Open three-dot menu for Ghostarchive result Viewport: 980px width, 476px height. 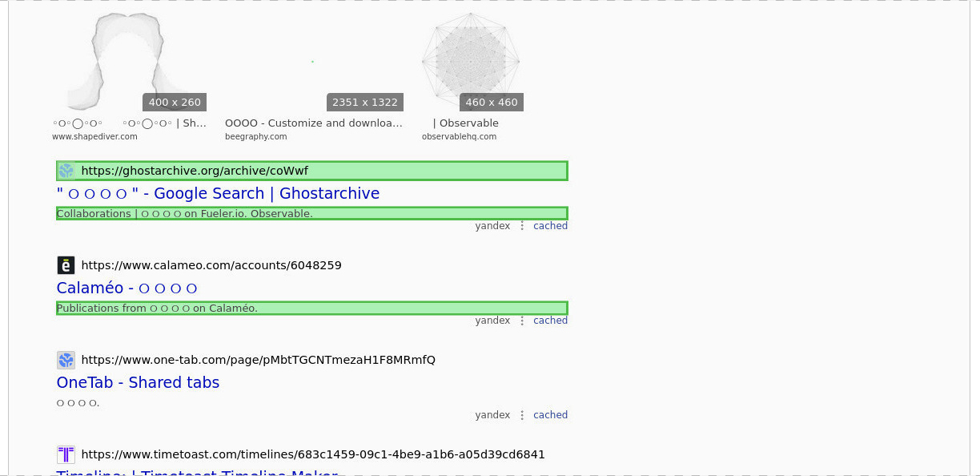[522, 226]
